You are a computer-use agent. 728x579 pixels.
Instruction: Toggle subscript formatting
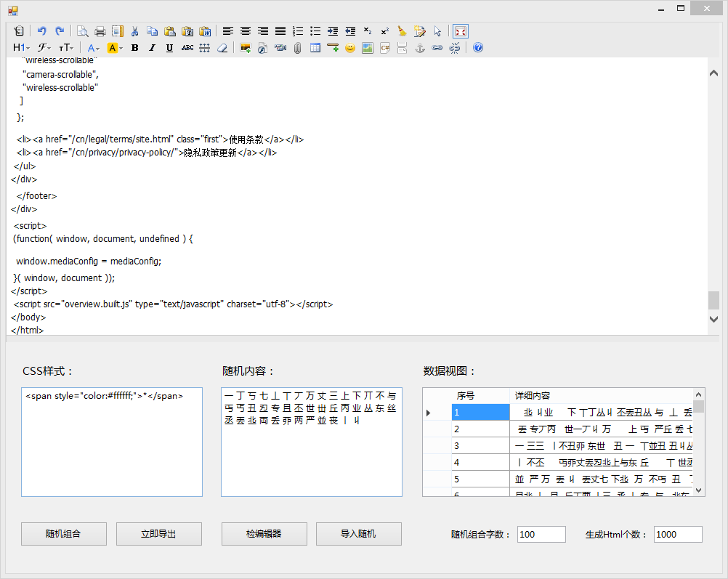click(x=367, y=31)
